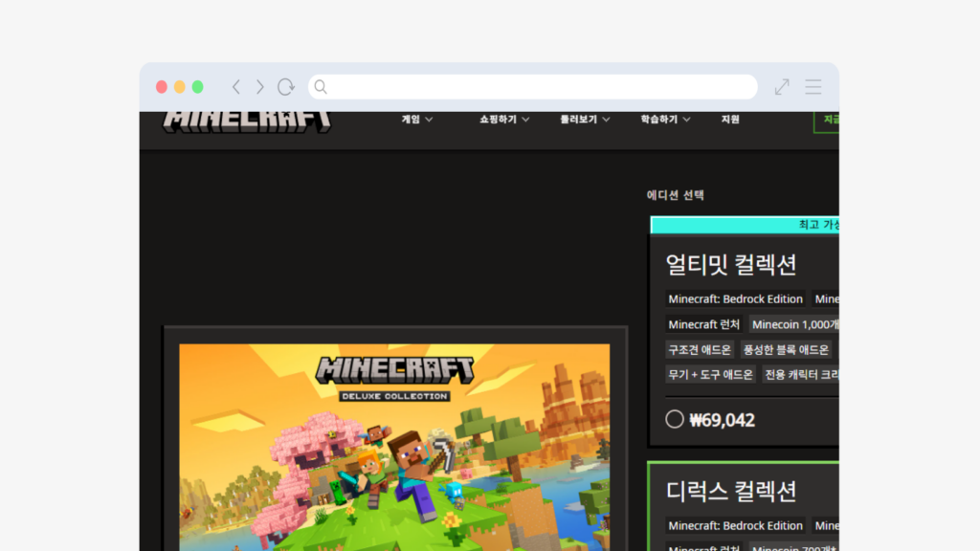Expand the chevron next to 둘러보기

(606, 120)
